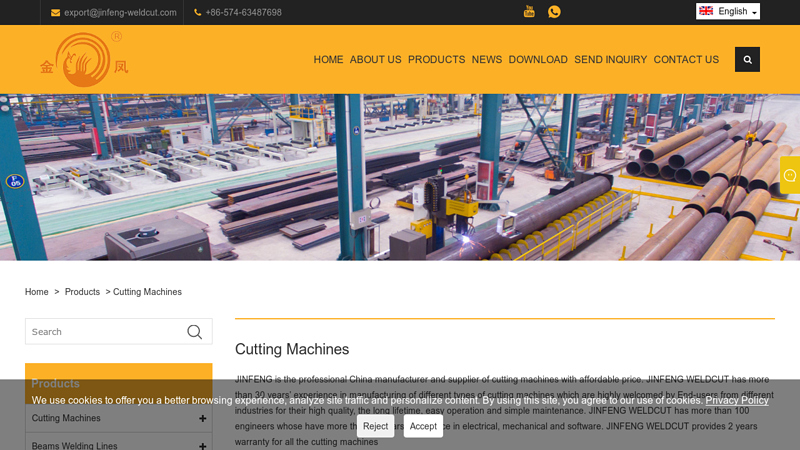Open the English language dropdown

(x=728, y=11)
